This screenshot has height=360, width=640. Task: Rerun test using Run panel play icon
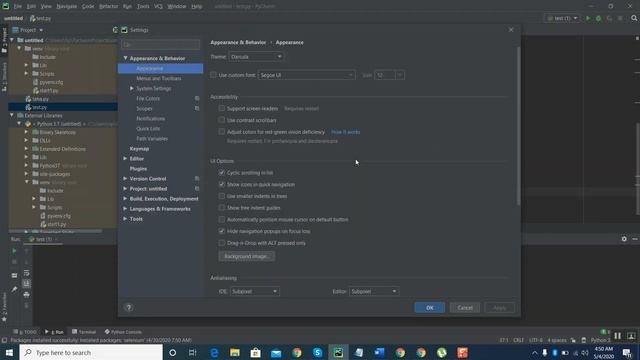(14, 251)
